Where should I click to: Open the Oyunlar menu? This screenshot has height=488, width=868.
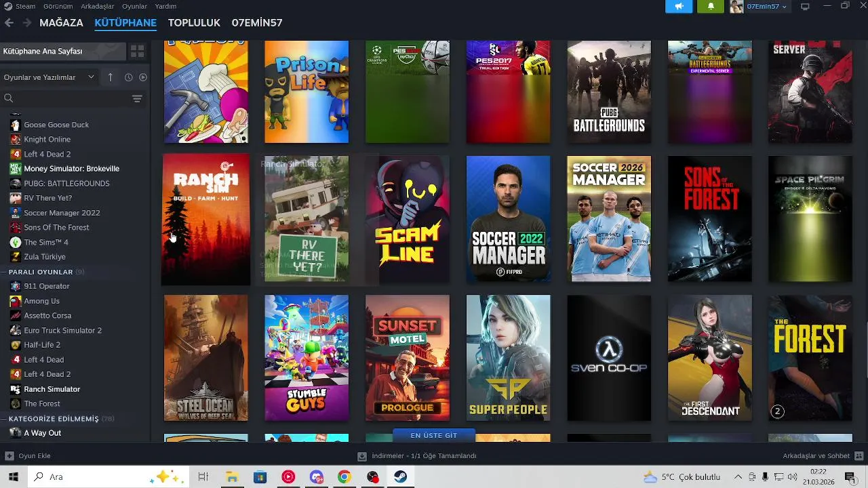[x=134, y=6]
